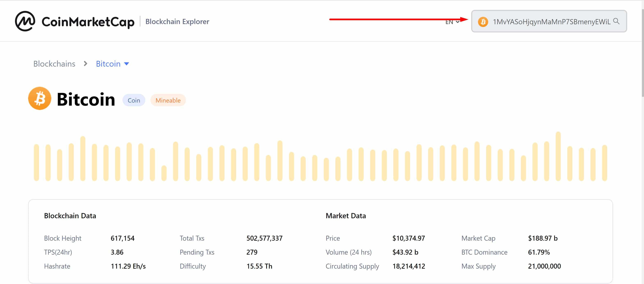Click the shortest bar in the chart
The image size is (644, 284).
164,173
